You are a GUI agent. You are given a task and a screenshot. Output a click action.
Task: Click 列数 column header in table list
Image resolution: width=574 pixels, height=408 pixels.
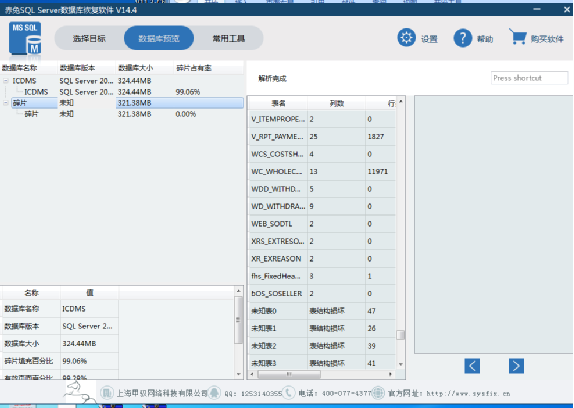[x=336, y=103]
